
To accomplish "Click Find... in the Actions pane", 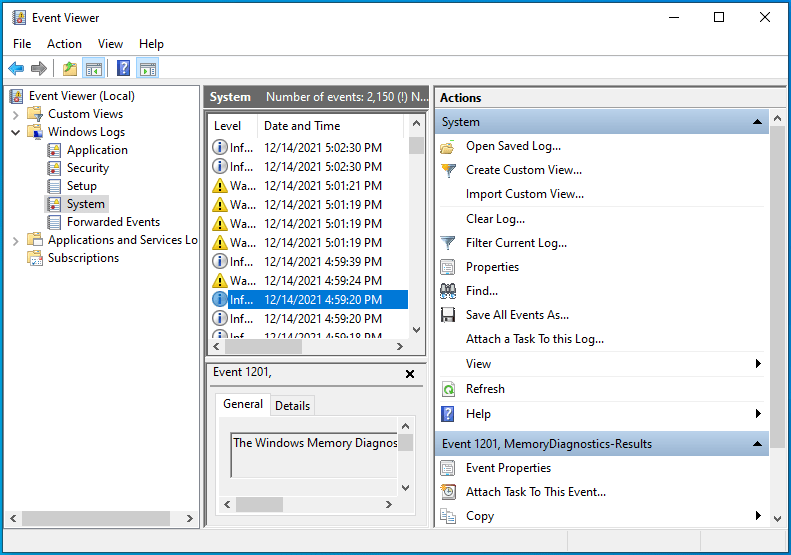I will point(482,291).
